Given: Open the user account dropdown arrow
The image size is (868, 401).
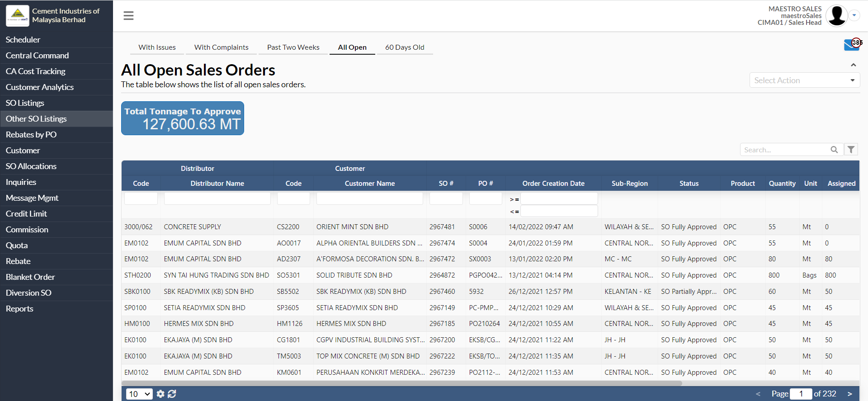Looking at the screenshot, I should pos(854,15).
